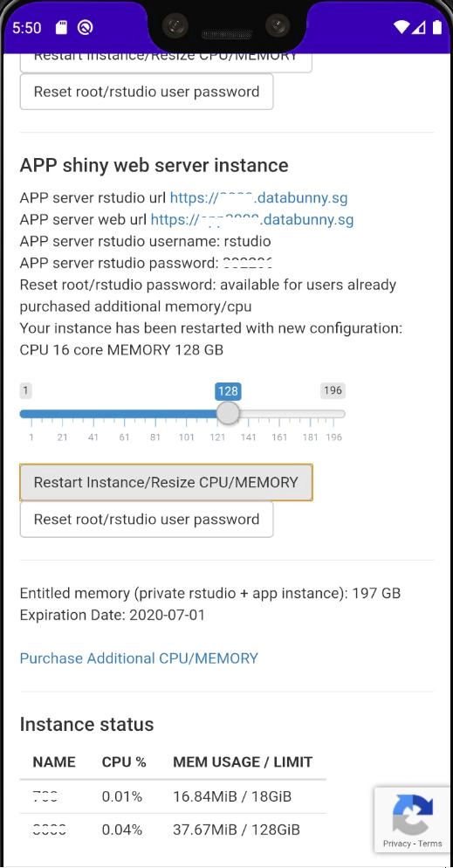Click top Reset root/rstudio user password button
The image size is (453, 868).
tap(147, 92)
